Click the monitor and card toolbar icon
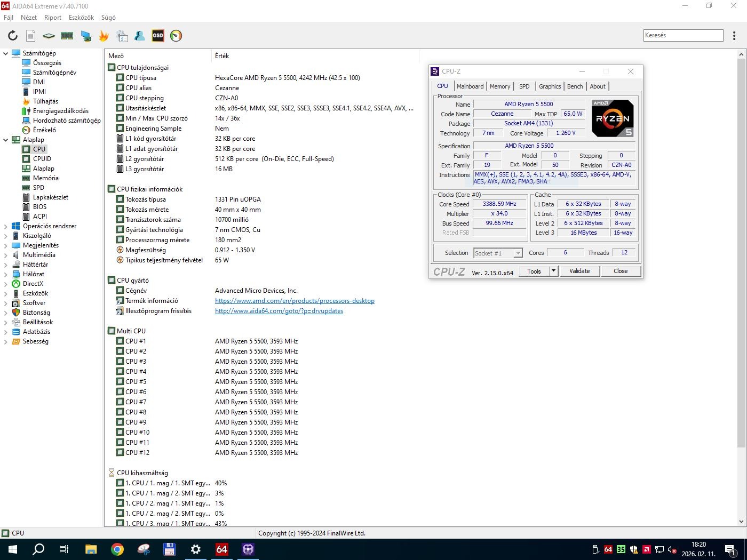 click(85, 36)
